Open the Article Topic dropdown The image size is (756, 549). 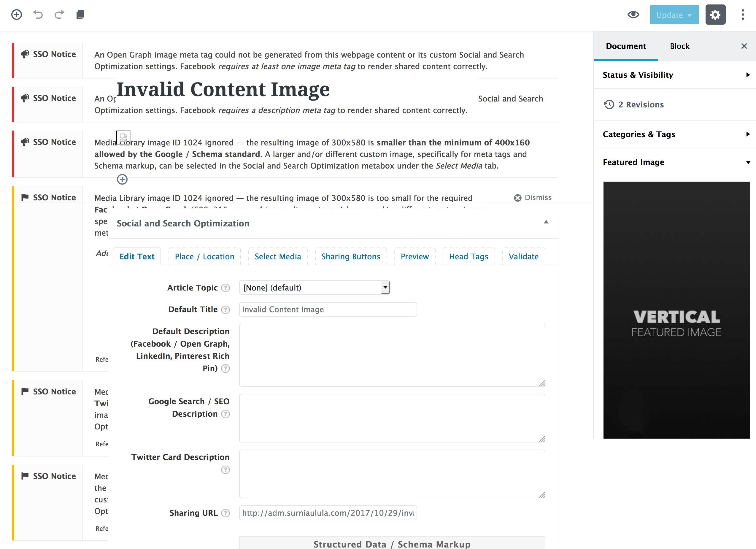(314, 287)
